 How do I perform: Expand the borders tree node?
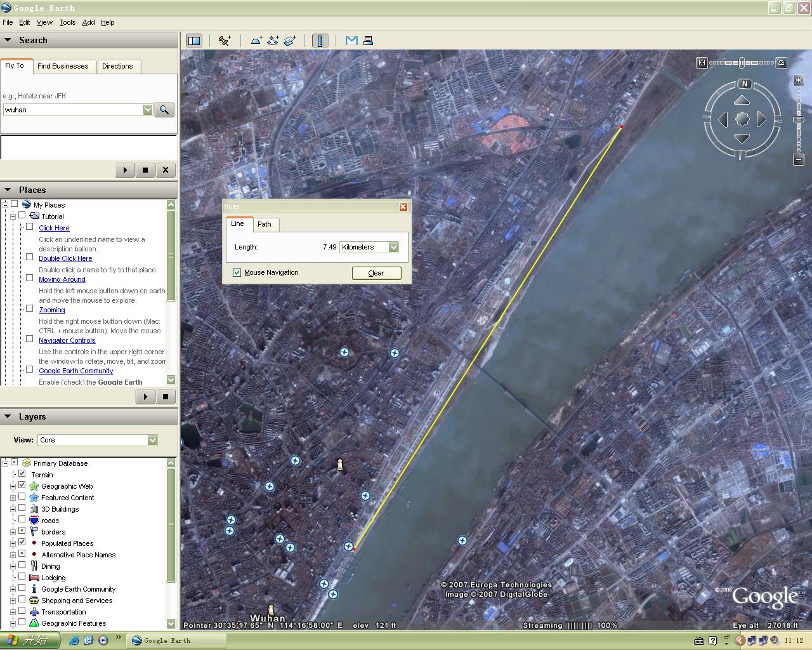pyautogui.click(x=13, y=532)
